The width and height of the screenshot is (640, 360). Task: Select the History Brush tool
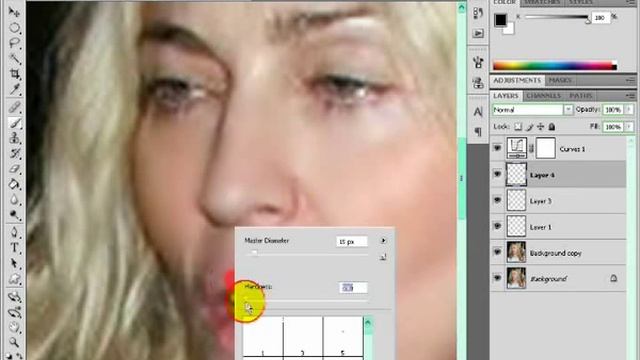14,153
